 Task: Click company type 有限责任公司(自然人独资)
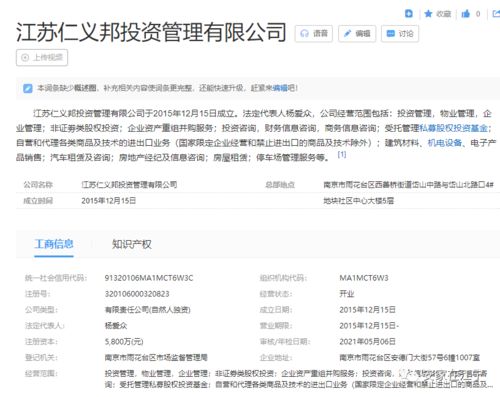click(148, 310)
